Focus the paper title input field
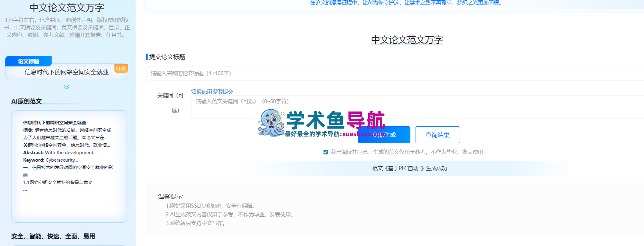This screenshot has width=644, height=246. (390, 73)
